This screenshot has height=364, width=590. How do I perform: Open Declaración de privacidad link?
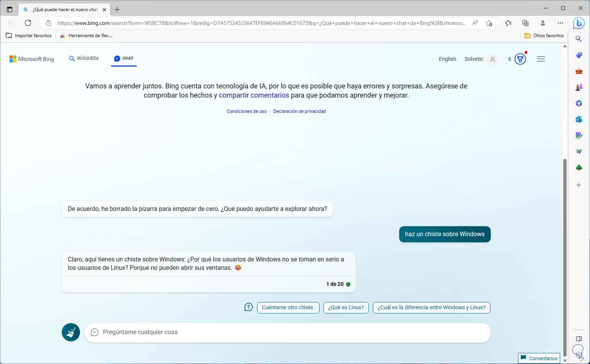300,111
